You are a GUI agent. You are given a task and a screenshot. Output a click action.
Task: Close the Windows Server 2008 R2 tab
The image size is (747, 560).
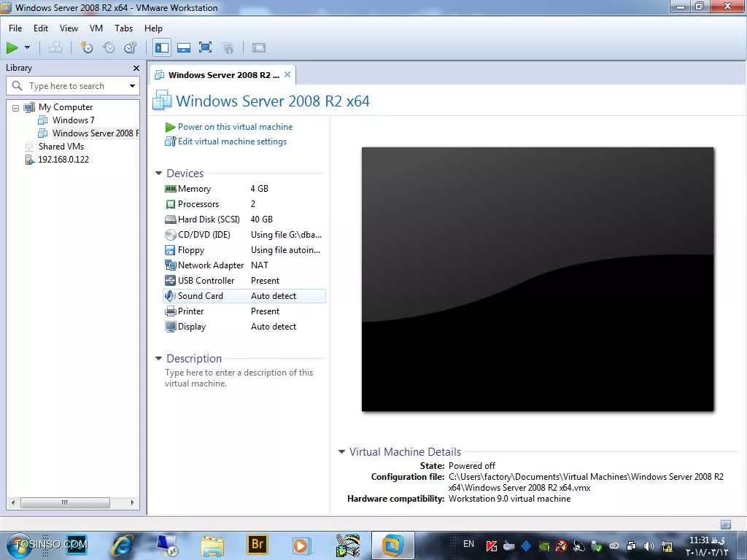click(287, 74)
